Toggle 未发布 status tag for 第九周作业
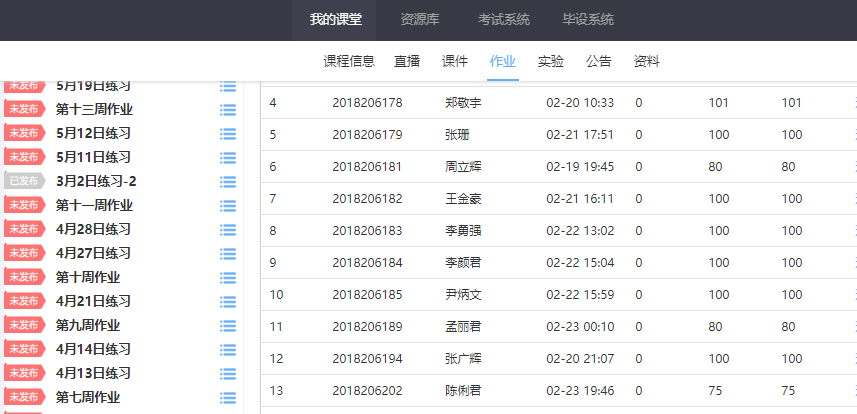Image resolution: width=857 pixels, height=414 pixels. 24,325
